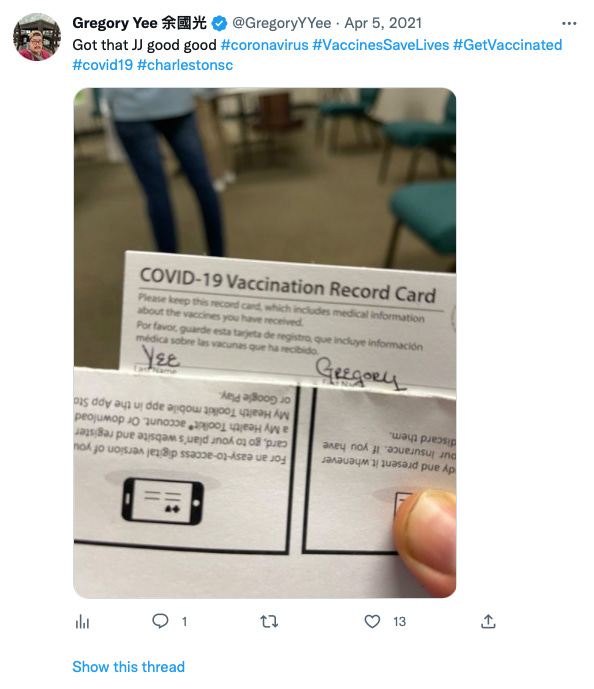
Task: Open the vaccination record card photo
Action: tap(264, 343)
